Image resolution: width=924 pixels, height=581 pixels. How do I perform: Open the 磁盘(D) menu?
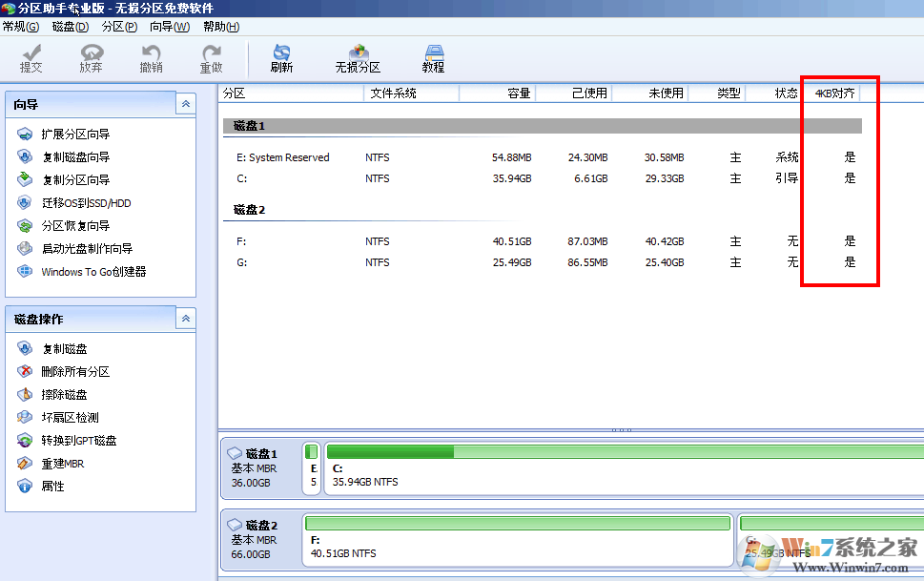[71, 27]
